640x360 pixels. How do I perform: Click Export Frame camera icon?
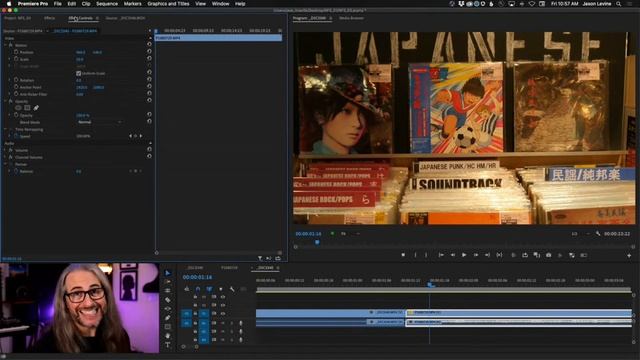point(549,255)
